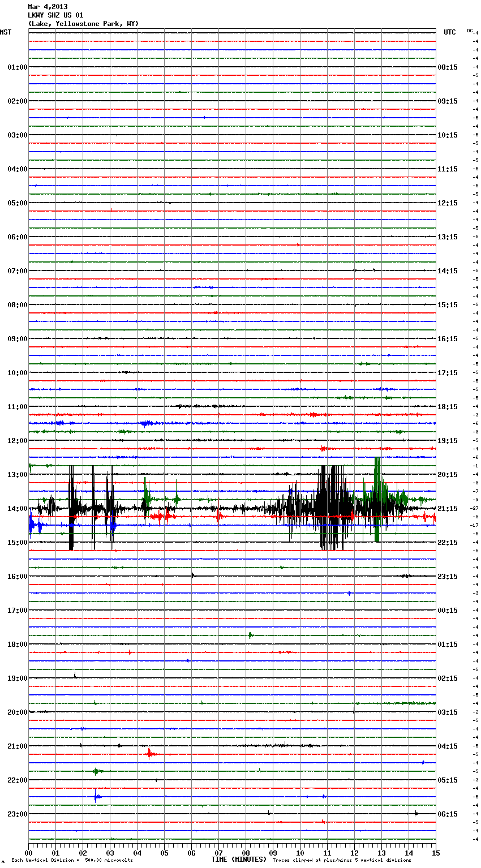Select minute 00 on the bottom axis
Viewport: 481px width, 868px height.
29,853
